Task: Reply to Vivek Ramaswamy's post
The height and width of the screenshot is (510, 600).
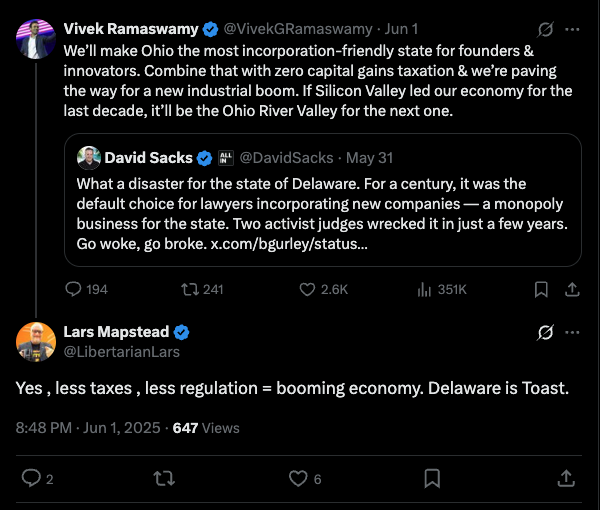Action: 86,290
